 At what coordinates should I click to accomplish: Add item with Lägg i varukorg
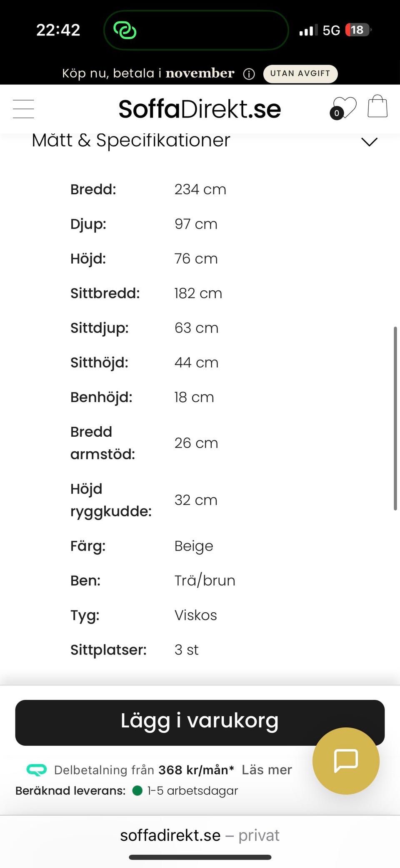tap(200, 722)
